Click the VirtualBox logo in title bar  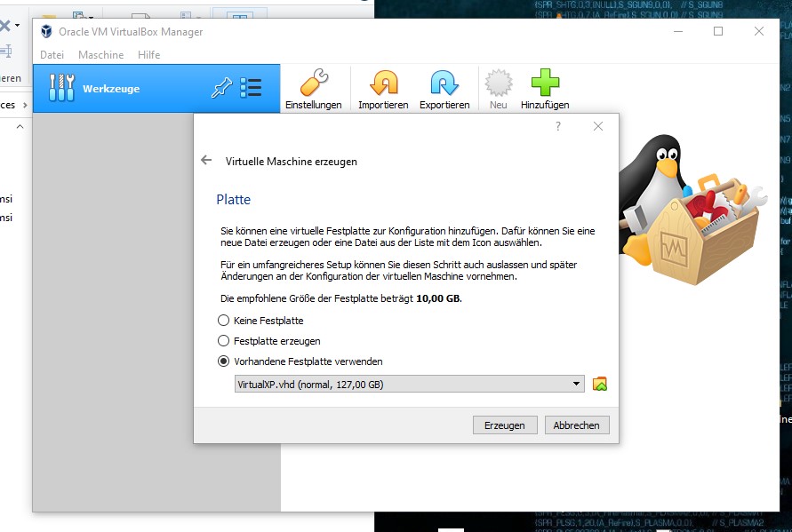[46, 31]
